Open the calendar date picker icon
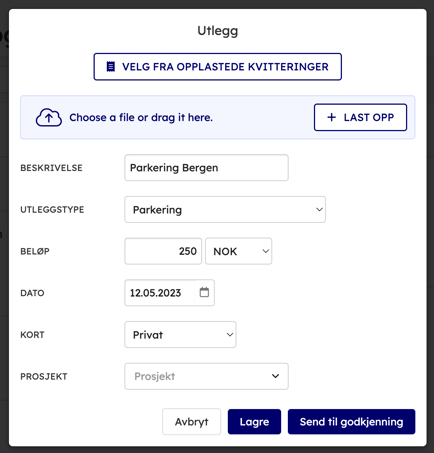 [x=204, y=292]
